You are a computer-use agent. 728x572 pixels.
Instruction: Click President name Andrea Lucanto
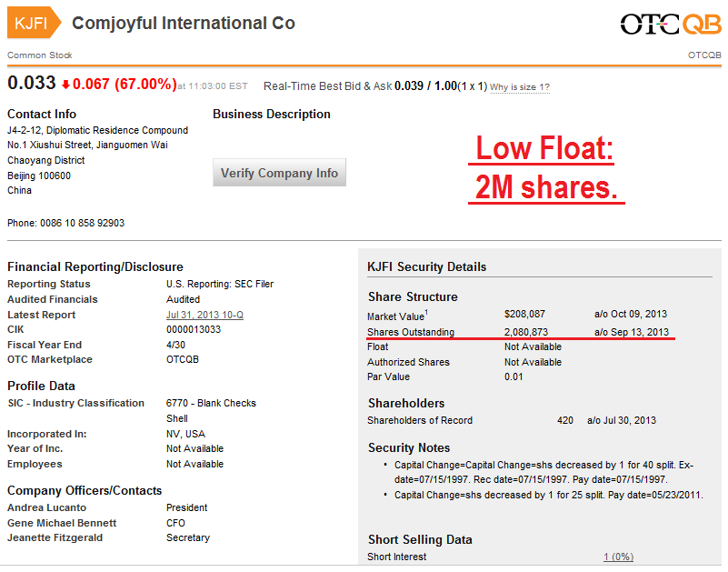pos(46,507)
